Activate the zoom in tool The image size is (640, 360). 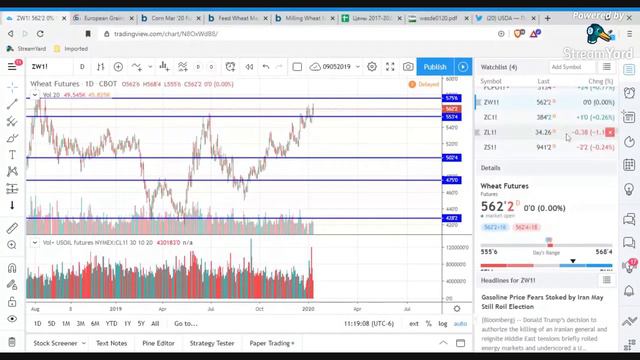[x=12, y=245]
